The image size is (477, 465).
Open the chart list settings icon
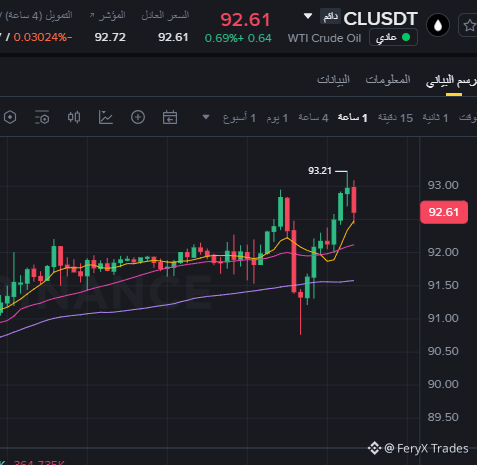[x=42, y=117]
